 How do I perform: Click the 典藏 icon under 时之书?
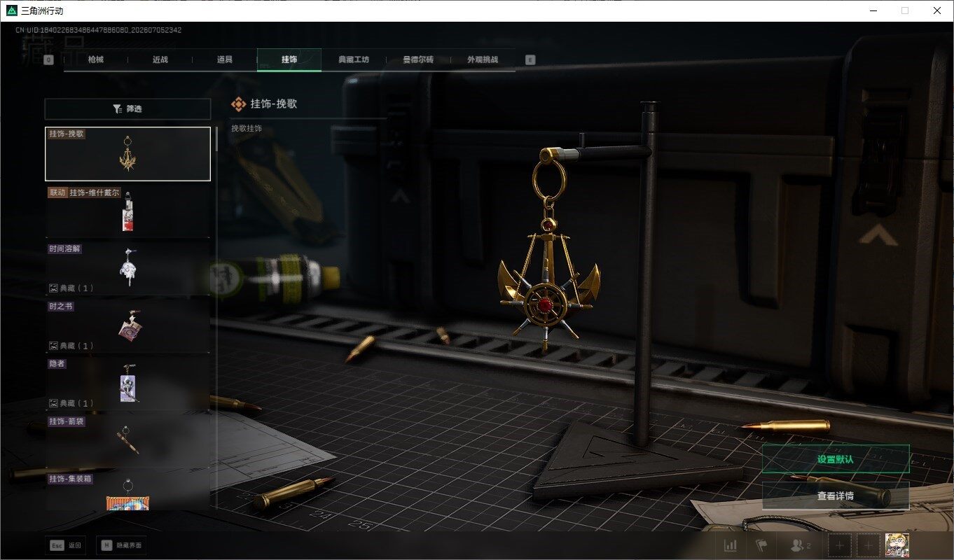[x=53, y=346]
